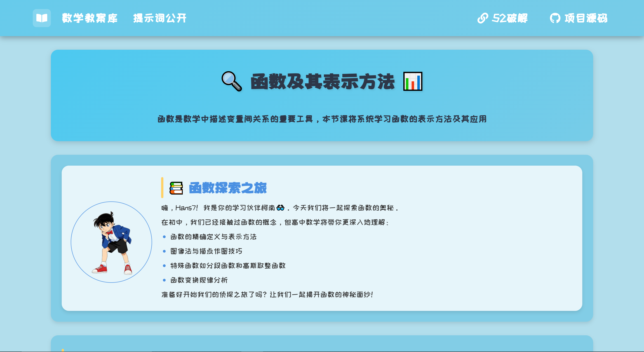This screenshot has height=352, width=644.
Task: Click bullet 函数的精确定义与表示方法
Action: click(214, 237)
